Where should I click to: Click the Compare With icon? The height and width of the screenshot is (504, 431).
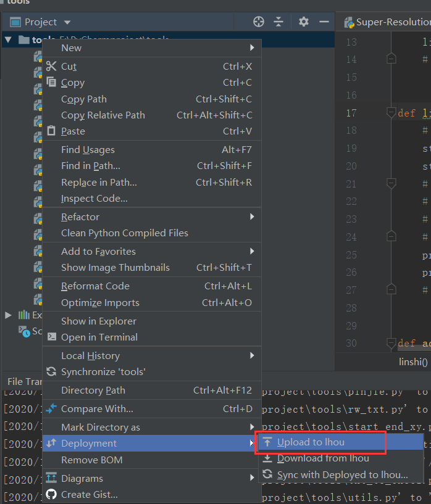51,408
